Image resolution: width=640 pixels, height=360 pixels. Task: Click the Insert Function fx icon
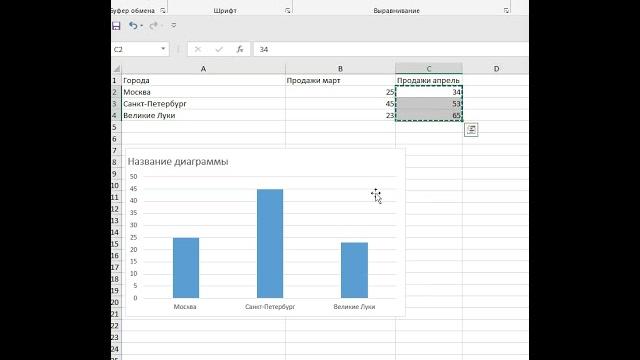(x=240, y=49)
